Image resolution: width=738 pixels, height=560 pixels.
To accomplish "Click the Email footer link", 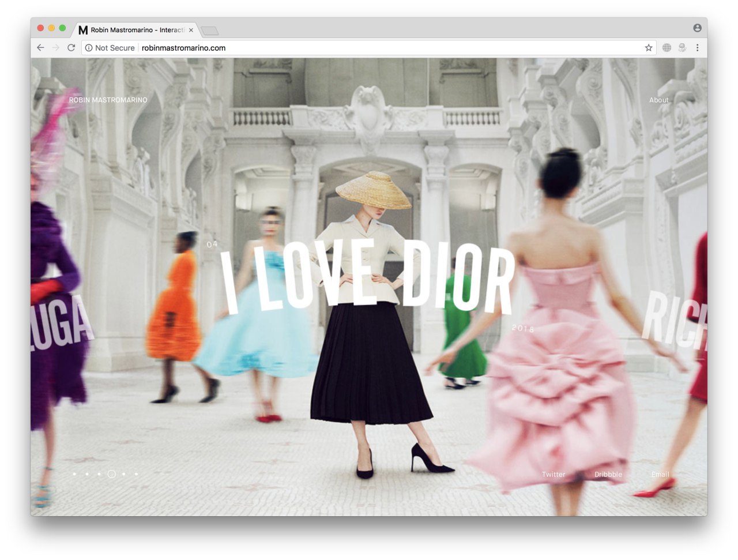I will pos(660,475).
